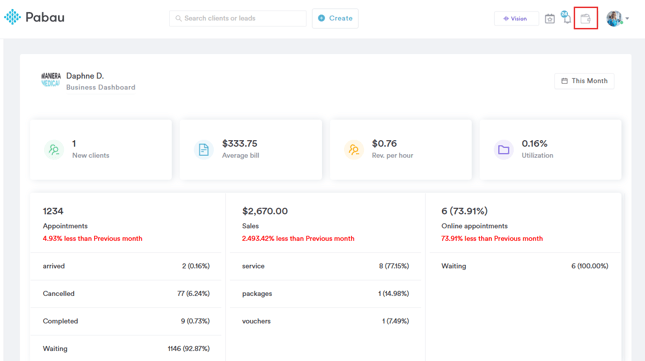The image size is (645, 361).
Task: Focus the Search clients or leads field
Action: (x=238, y=19)
